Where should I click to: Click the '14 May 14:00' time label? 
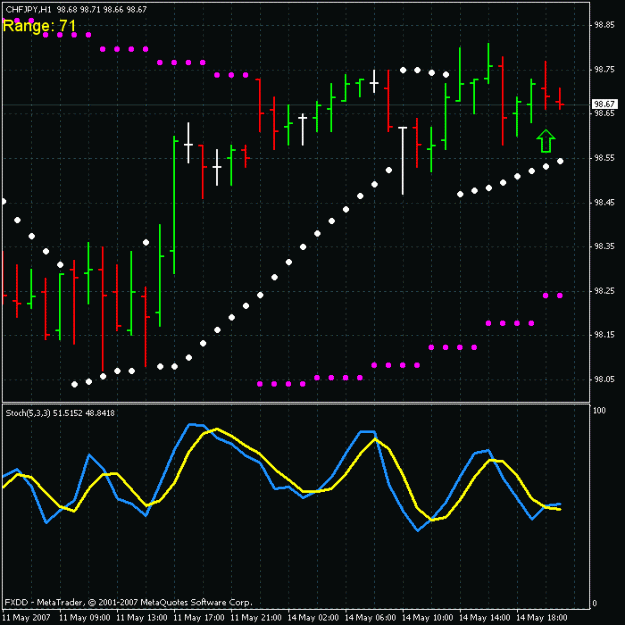pyautogui.click(x=484, y=617)
